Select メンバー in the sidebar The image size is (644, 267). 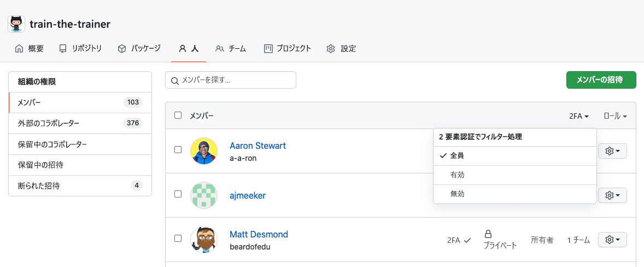click(80, 102)
